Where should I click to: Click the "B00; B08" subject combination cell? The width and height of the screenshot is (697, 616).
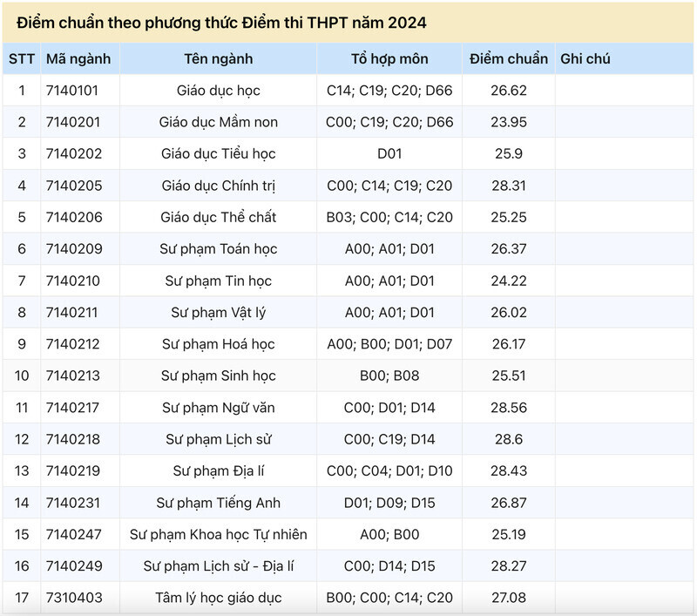pos(389,376)
